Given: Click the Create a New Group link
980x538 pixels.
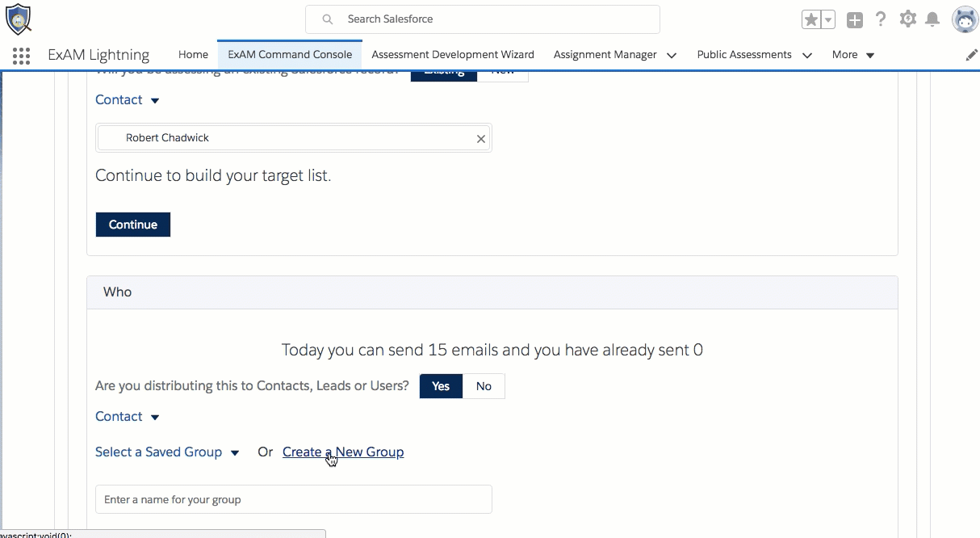Looking at the screenshot, I should pos(343,452).
